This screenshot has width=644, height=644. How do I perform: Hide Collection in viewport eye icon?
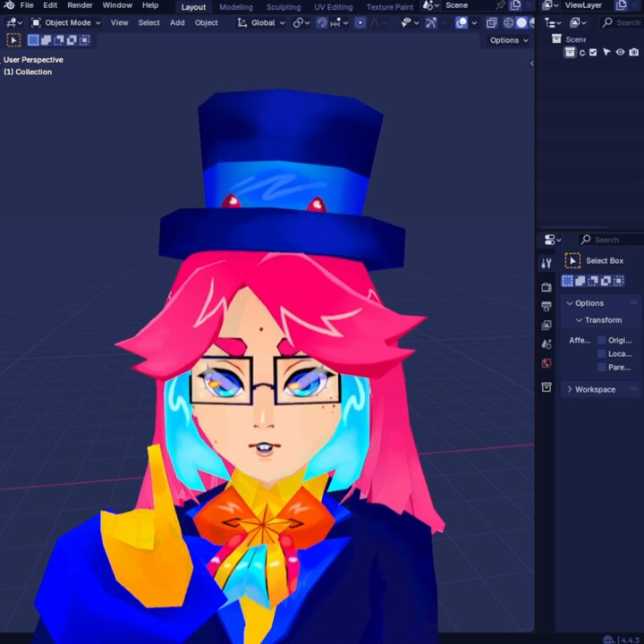620,52
